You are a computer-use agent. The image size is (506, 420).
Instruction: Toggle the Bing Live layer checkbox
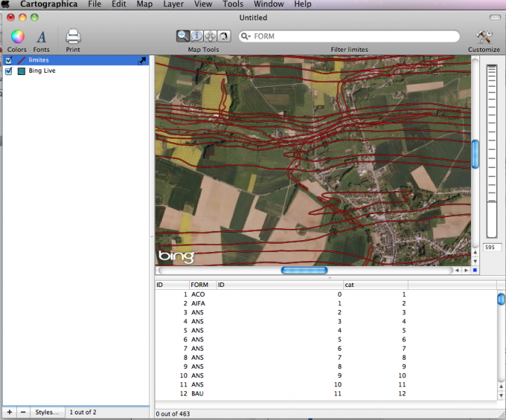point(8,71)
